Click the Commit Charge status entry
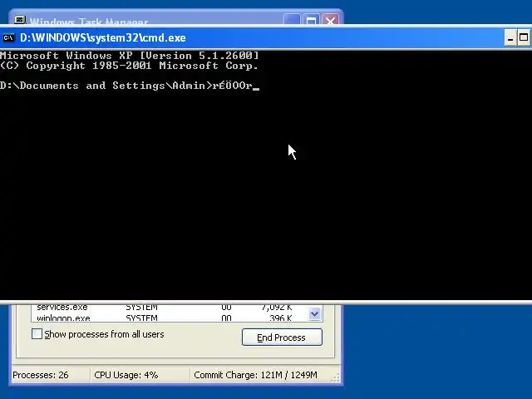 point(255,375)
